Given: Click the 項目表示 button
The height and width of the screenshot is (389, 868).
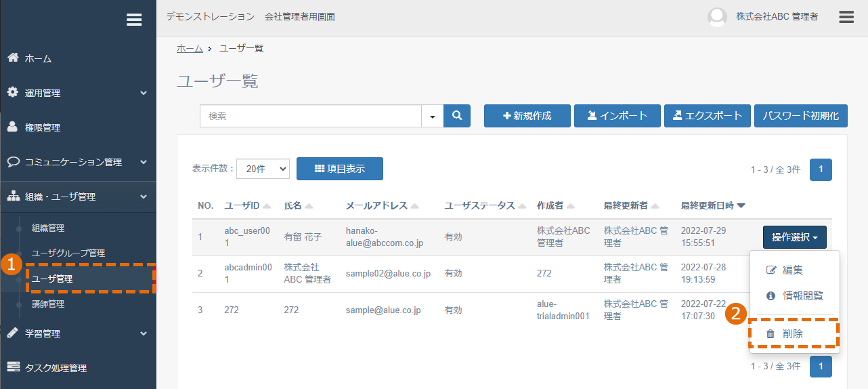Looking at the screenshot, I should click(x=340, y=169).
